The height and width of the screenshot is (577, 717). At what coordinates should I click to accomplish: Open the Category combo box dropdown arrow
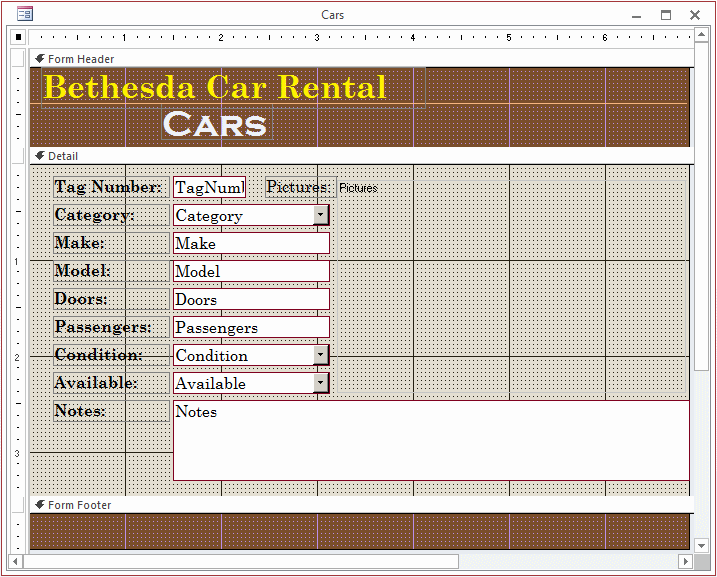tap(321, 215)
